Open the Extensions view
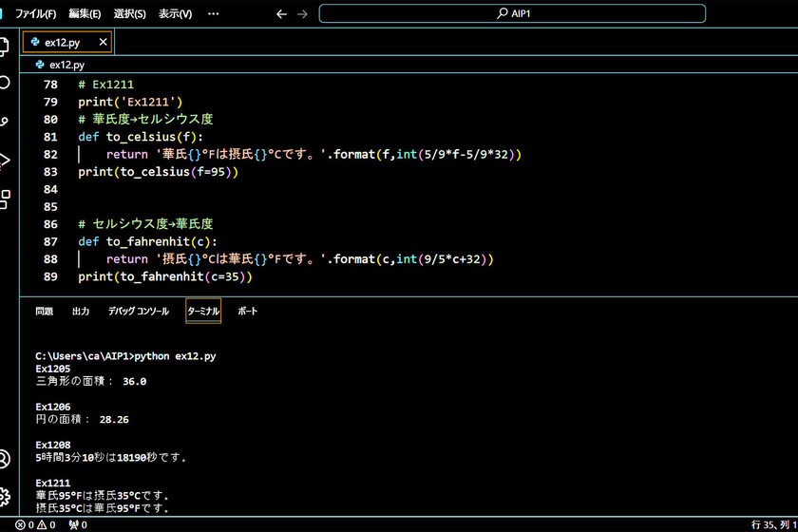This screenshot has height=532, width=798. [x=5, y=199]
